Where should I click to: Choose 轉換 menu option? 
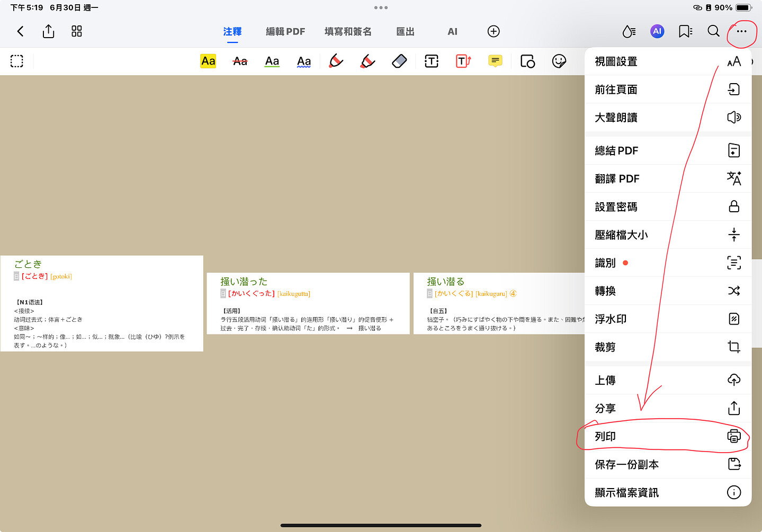pyautogui.click(x=668, y=291)
